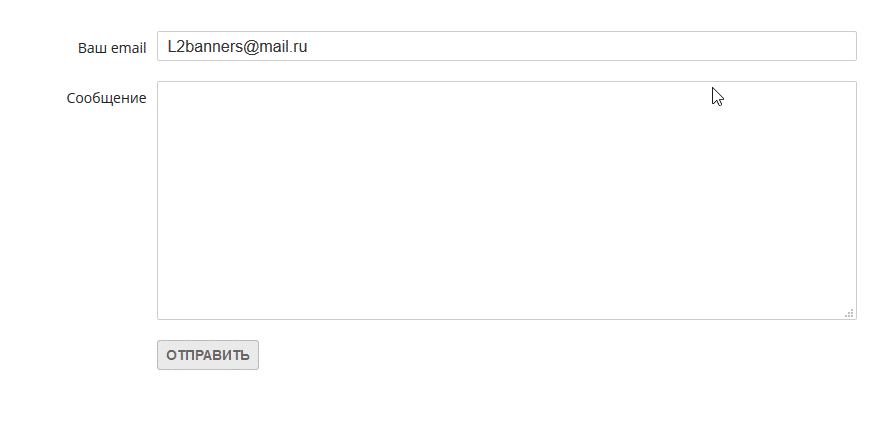Activate the large empty message box
The height and width of the screenshot is (432, 877).
[507, 200]
